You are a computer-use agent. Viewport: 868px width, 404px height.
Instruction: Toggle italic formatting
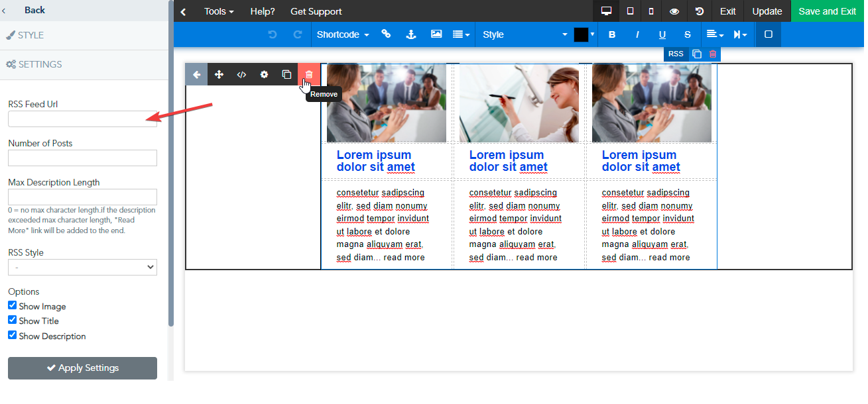tap(637, 34)
